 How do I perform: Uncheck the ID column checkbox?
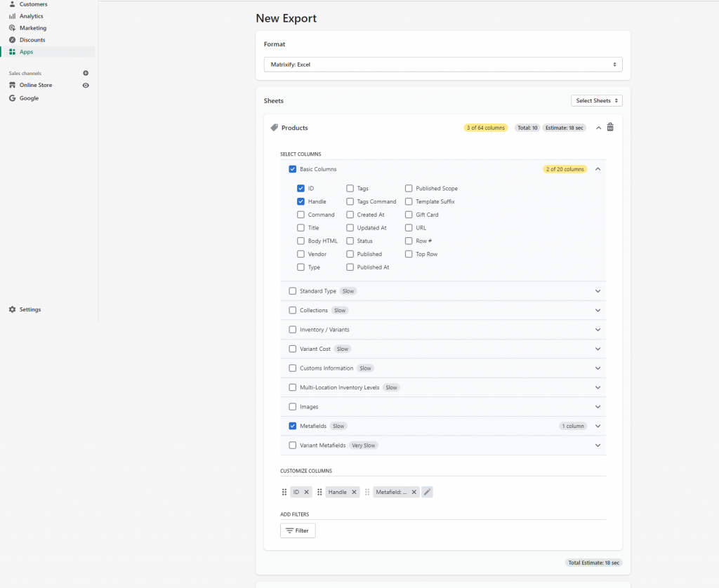[x=301, y=188]
